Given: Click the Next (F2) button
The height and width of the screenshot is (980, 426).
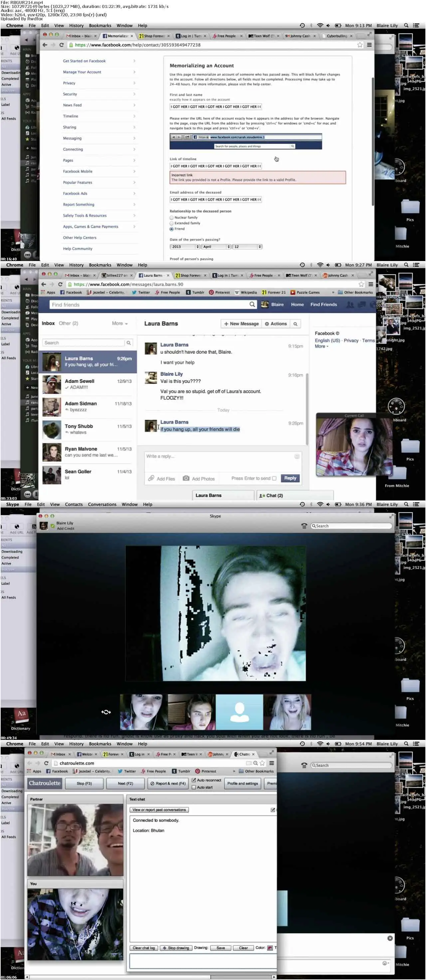Looking at the screenshot, I should point(125,784).
